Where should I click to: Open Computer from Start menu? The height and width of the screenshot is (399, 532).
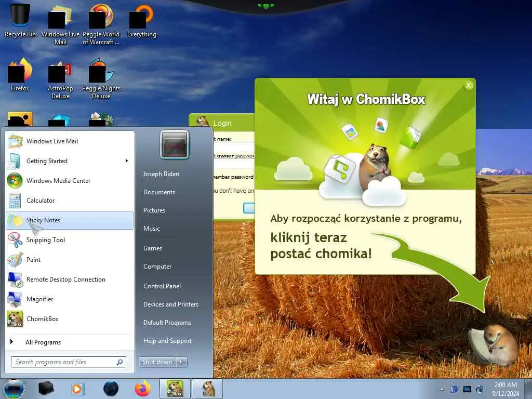coord(157,267)
